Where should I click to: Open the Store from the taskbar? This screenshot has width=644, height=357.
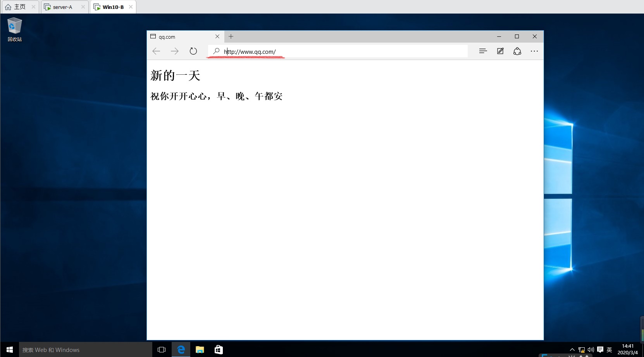coord(219,350)
